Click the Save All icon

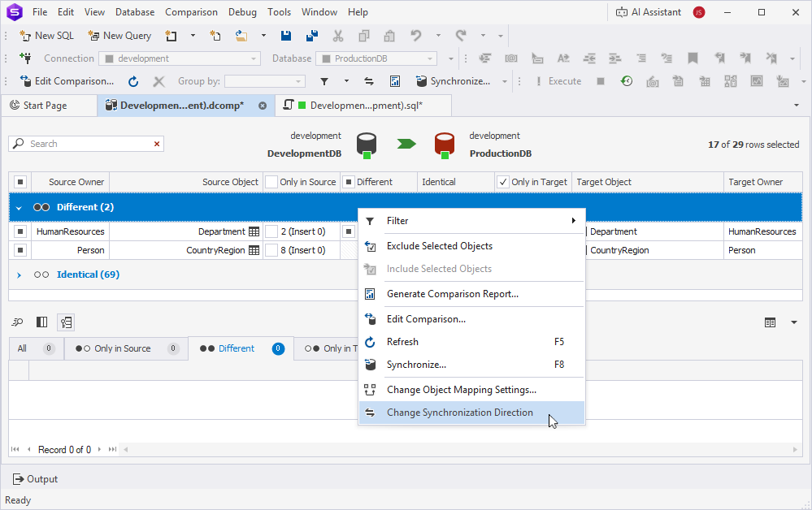click(312, 36)
